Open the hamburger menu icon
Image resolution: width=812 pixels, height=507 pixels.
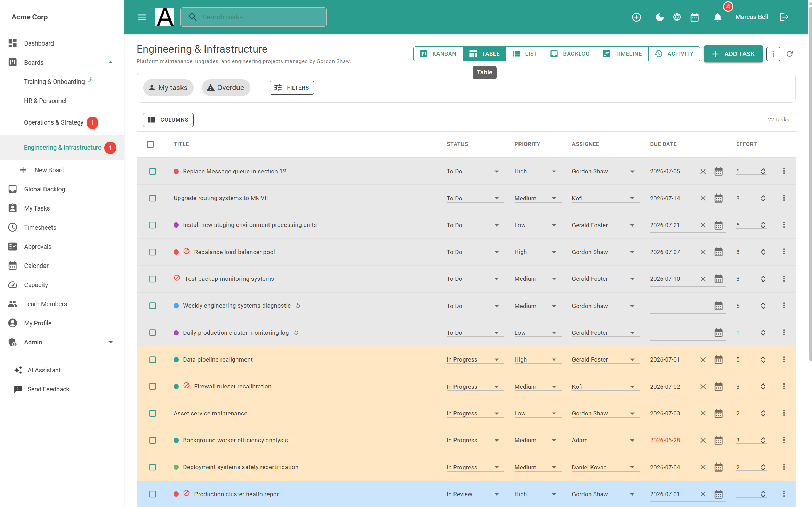point(142,17)
